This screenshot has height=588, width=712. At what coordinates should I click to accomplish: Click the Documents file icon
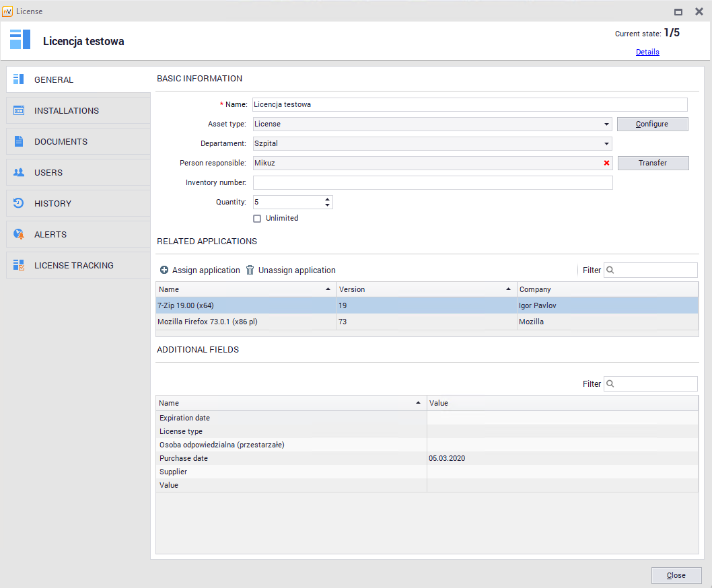click(x=19, y=141)
